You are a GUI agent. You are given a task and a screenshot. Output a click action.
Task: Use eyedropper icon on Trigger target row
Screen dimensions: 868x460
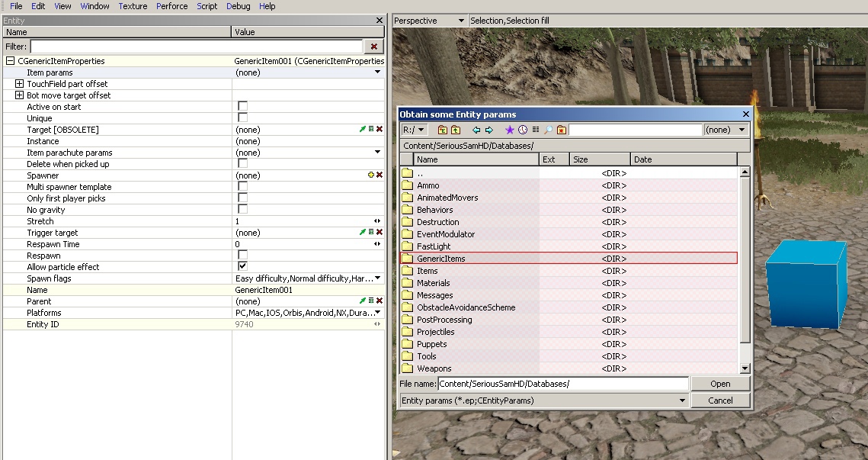(x=363, y=232)
